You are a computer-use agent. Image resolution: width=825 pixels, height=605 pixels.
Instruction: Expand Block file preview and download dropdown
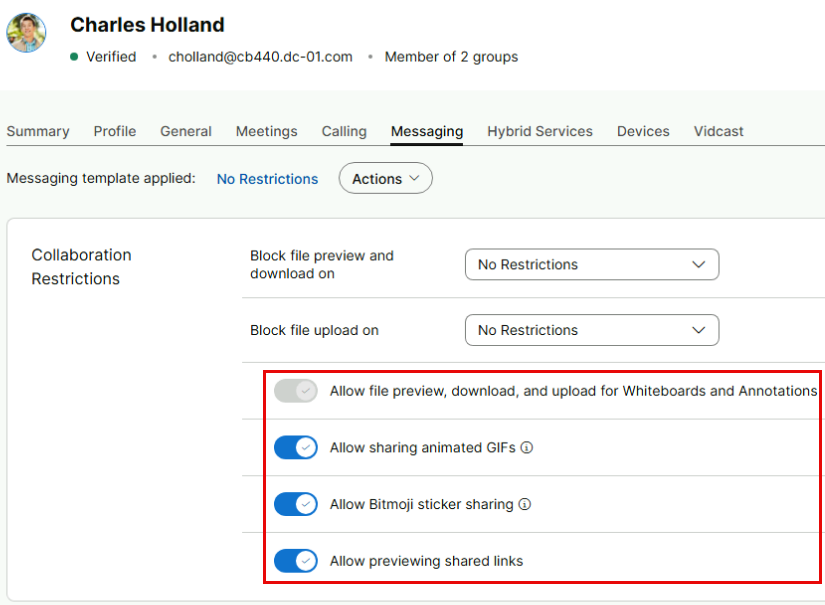591,265
